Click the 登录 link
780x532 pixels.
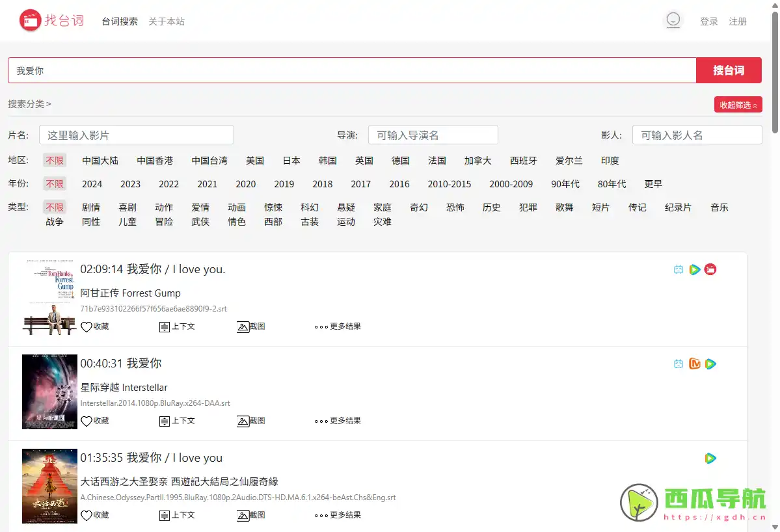pos(708,21)
